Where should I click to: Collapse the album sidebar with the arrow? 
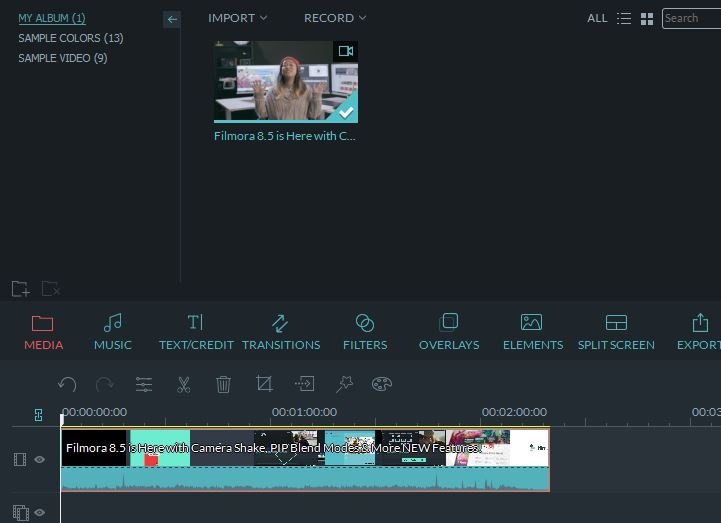click(172, 19)
